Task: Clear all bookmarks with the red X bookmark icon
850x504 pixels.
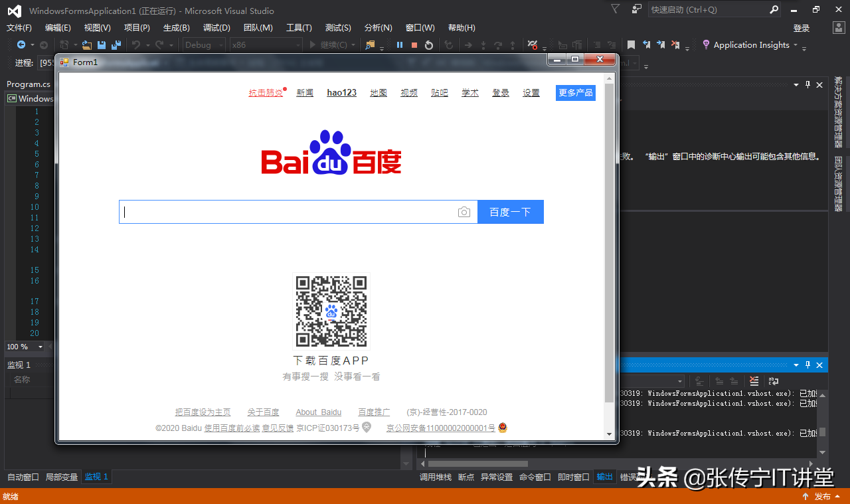Action: (x=675, y=45)
